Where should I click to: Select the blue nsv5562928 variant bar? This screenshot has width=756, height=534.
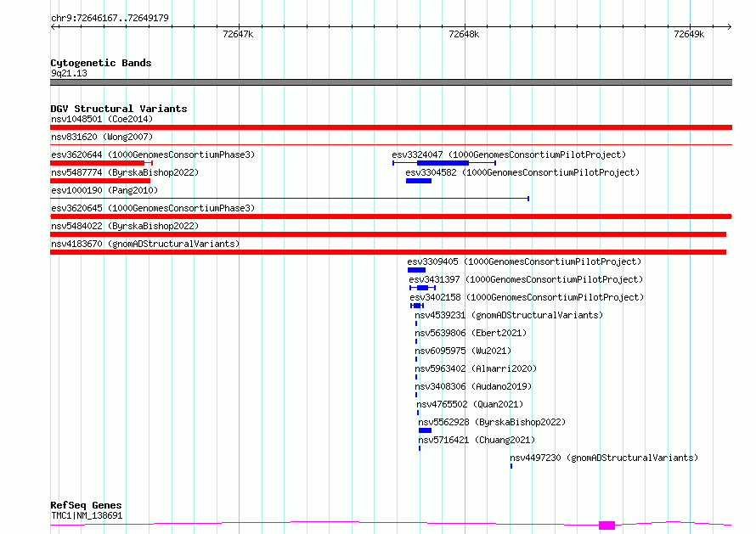(425, 430)
